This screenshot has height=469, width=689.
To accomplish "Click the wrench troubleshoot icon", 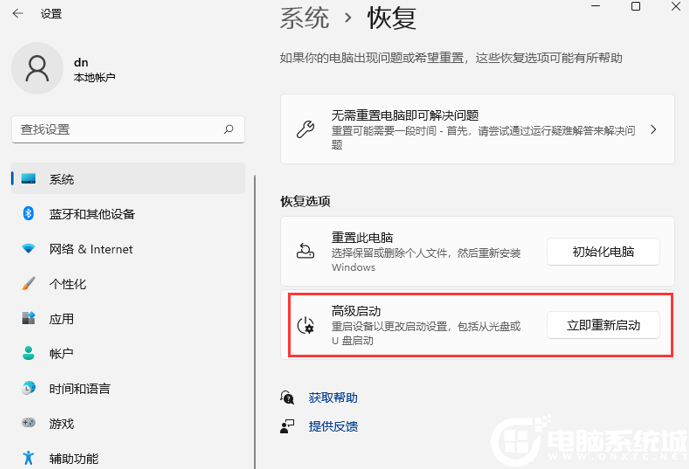I will point(305,130).
